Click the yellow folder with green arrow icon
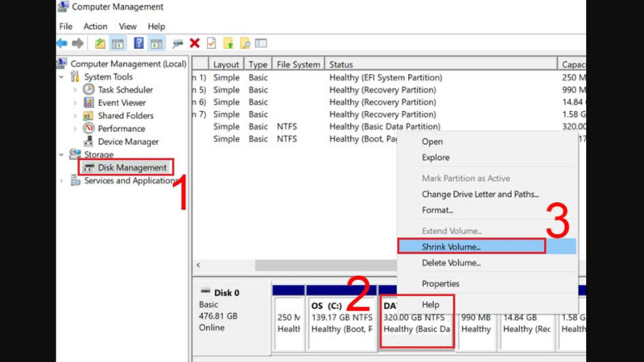This screenshot has height=362, width=644. tap(229, 43)
